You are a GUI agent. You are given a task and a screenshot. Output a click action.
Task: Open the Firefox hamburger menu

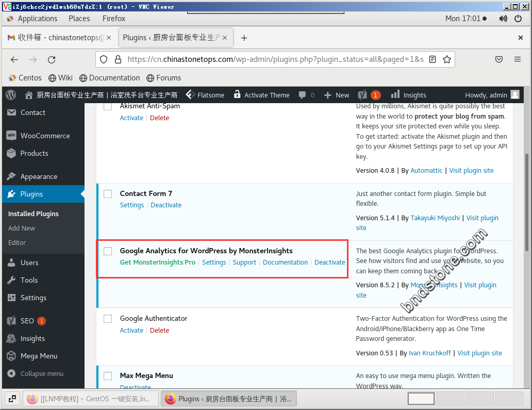point(518,59)
